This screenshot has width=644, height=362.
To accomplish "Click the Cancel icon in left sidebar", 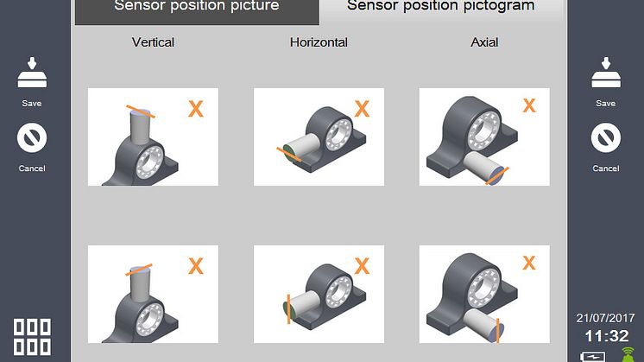I will pos(32,137).
